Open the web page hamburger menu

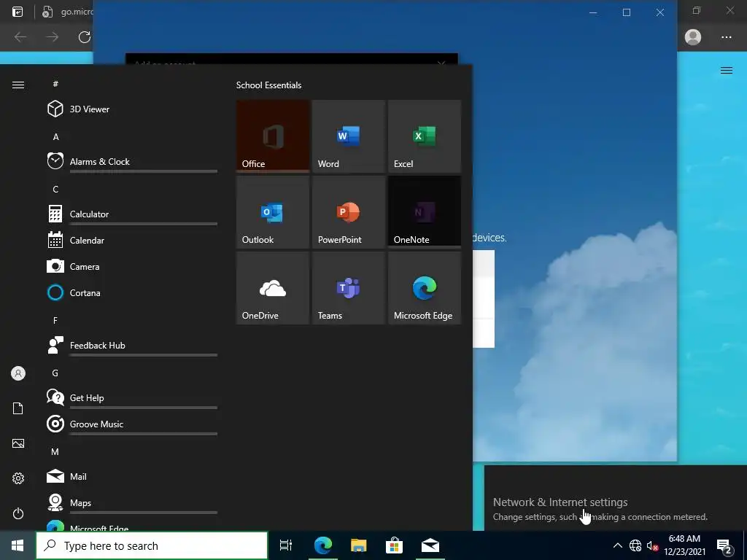[x=727, y=71]
